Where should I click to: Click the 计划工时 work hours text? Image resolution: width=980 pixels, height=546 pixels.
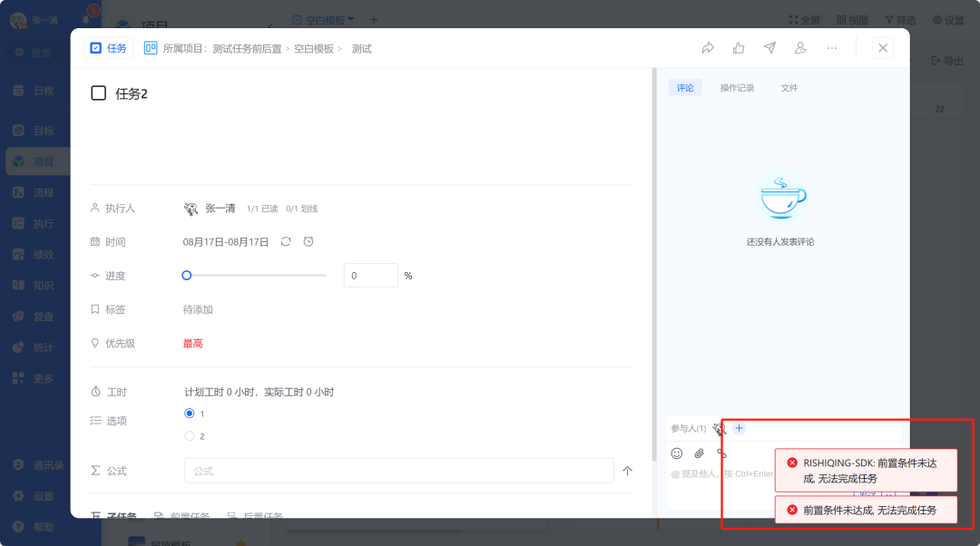[259, 393]
